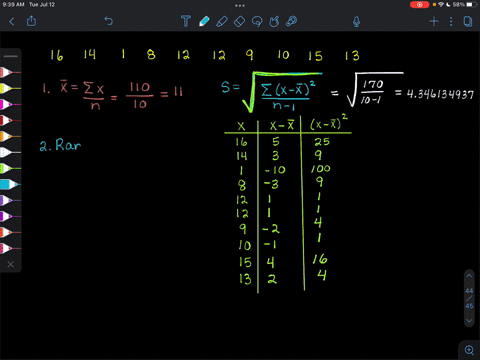The width and height of the screenshot is (480, 360).
Task: Open the zoom magnifier
Action: coord(469,350)
